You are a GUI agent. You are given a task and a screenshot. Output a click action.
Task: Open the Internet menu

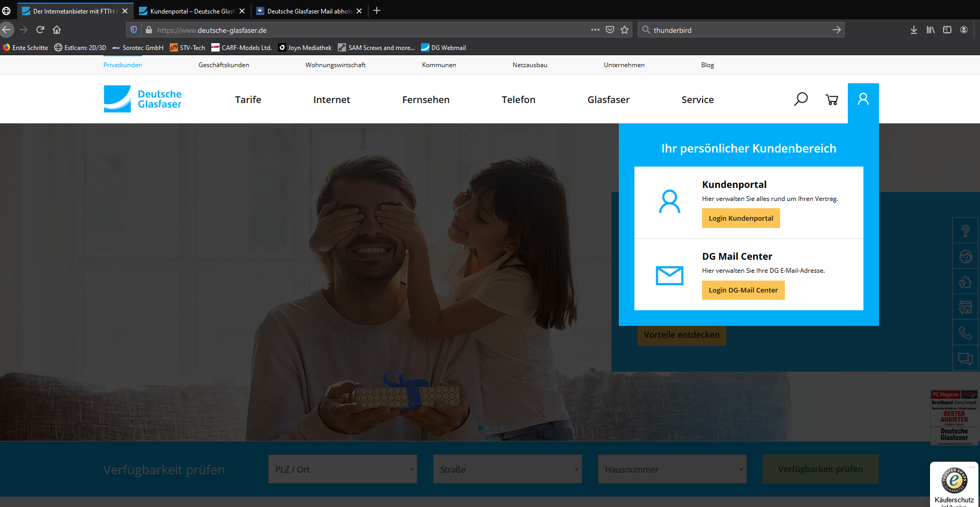[332, 99]
